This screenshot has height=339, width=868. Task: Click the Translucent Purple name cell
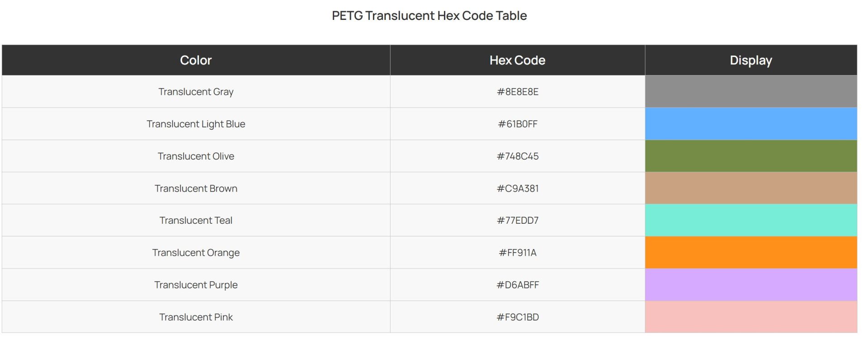point(196,285)
